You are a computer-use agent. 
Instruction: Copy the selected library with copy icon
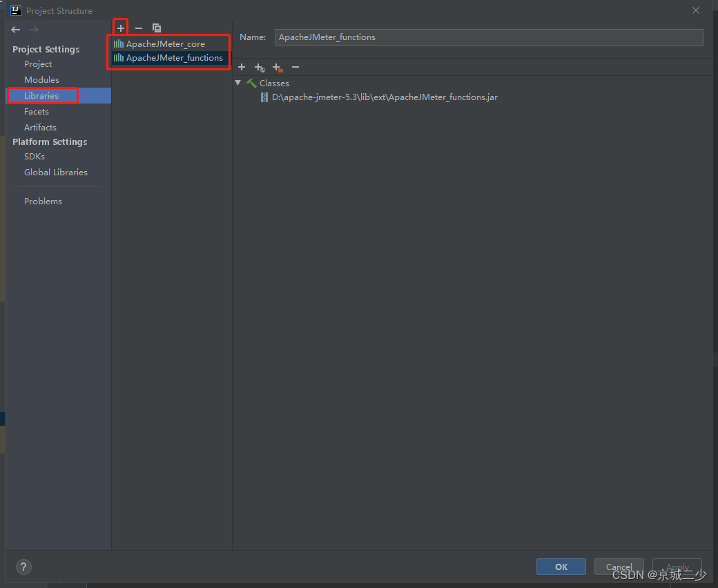pos(157,28)
